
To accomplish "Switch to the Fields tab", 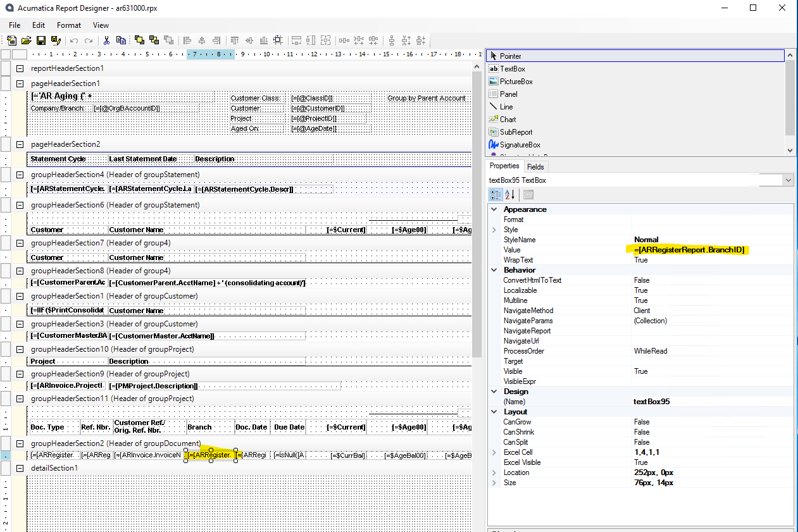I will point(535,166).
